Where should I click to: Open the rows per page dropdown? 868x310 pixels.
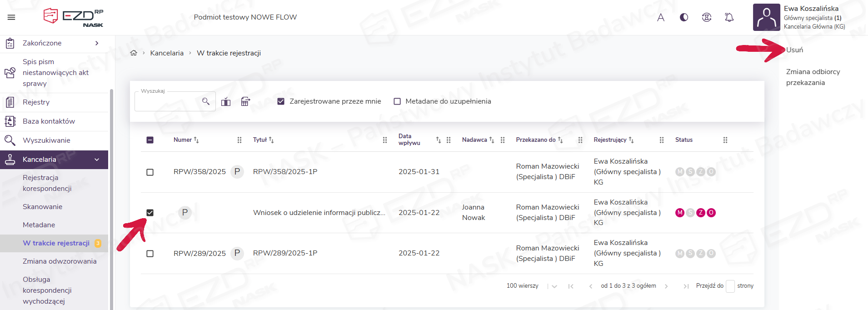tap(554, 286)
